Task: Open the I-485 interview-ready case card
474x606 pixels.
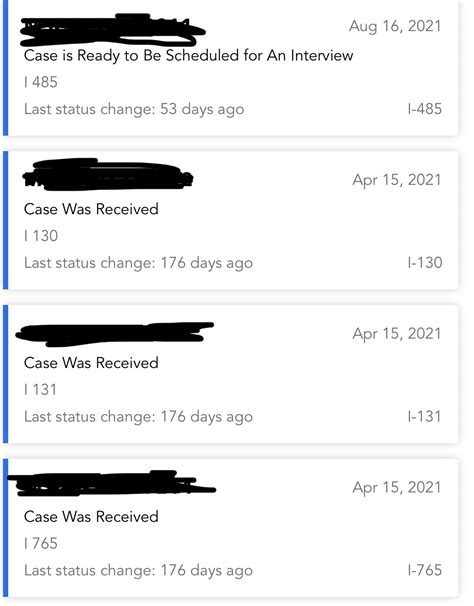Action: (231, 68)
